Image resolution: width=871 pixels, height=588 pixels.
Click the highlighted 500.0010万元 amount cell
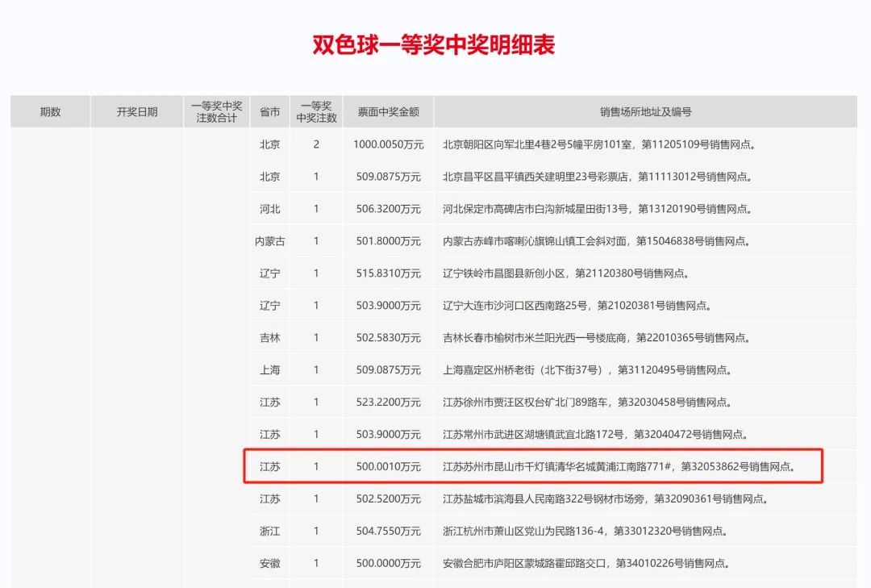pos(388,466)
